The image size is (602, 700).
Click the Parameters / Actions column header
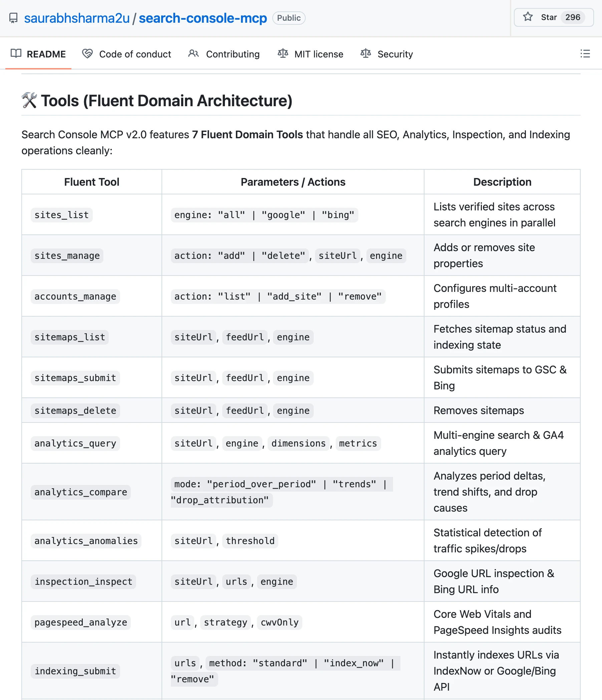point(293,182)
